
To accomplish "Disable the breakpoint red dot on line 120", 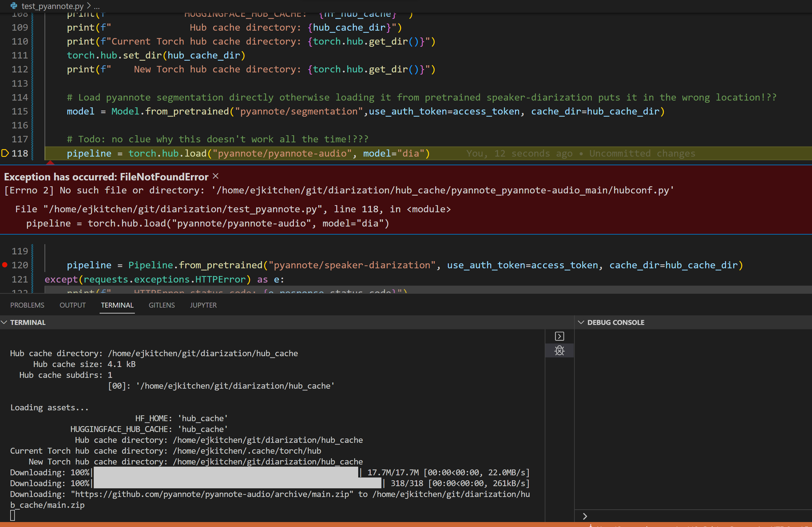I will tap(5, 265).
